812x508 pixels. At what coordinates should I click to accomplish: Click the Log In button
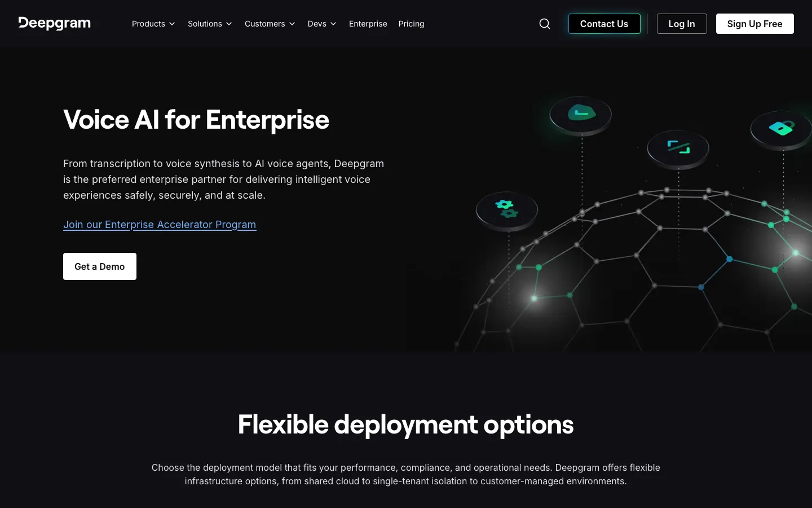click(x=682, y=24)
